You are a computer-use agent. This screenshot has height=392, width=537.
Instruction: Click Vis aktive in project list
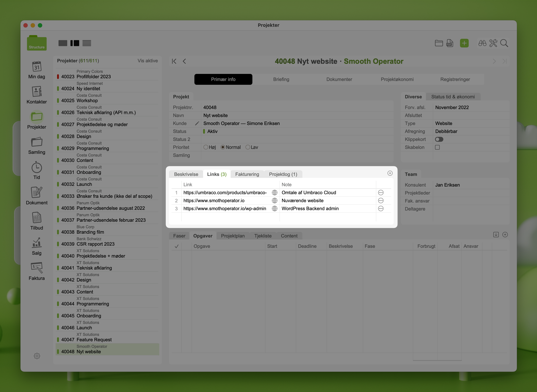click(x=148, y=61)
